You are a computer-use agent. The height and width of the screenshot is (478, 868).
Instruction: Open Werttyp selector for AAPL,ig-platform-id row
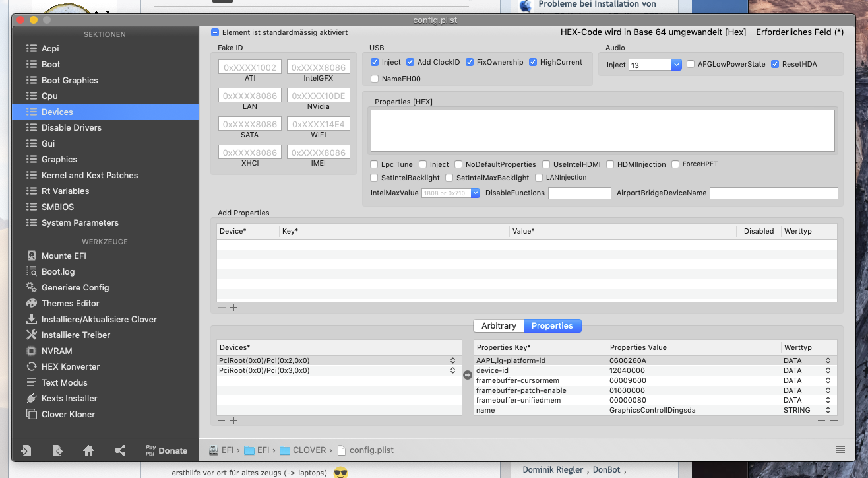tap(828, 360)
